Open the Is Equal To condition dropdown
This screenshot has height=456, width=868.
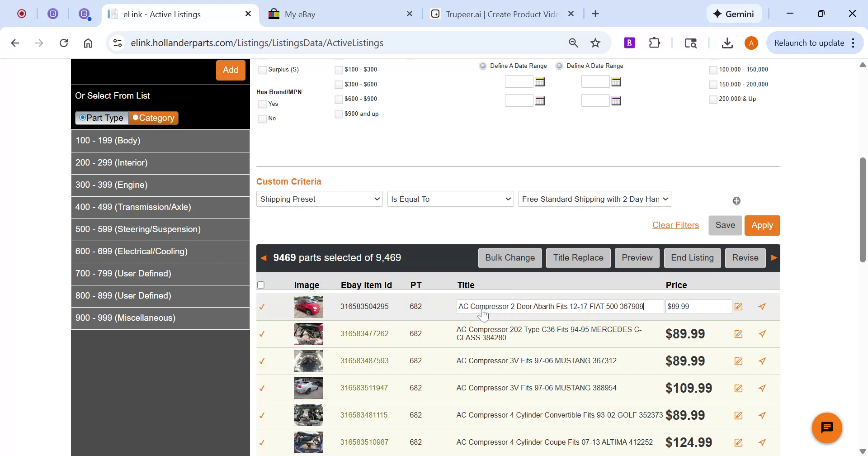450,199
